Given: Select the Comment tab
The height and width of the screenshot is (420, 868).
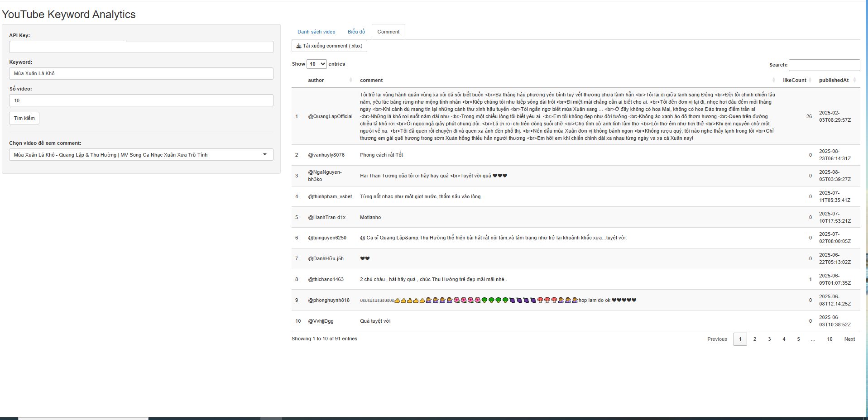Looking at the screenshot, I should pyautogui.click(x=388, y=32).
